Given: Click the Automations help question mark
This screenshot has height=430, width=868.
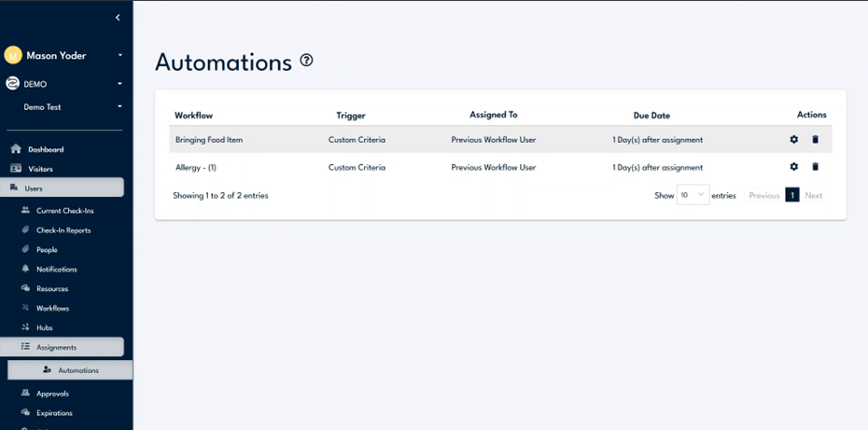Looking at the screenshot, I should coord(306,62).
